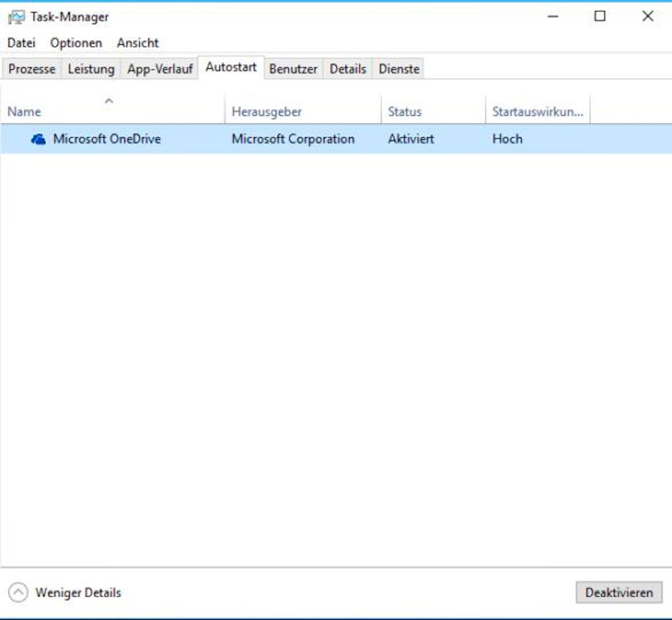Image resolution: width=672 pixels, height=620 pixels.
Task: Open the Optionen menu
Action: pyautogui.click(x=76, y=43)
